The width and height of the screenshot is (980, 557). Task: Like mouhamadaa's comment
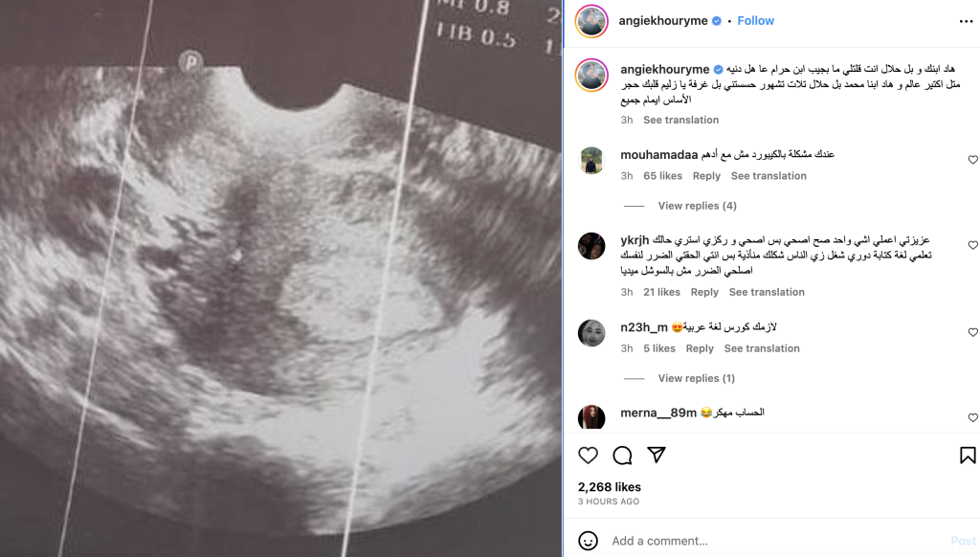972,160
